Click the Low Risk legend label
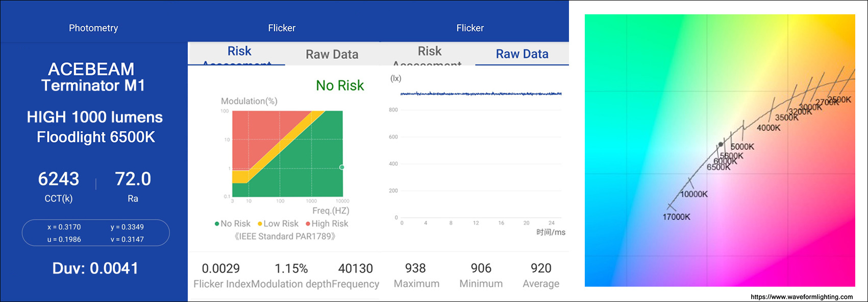 pos(281,224)
